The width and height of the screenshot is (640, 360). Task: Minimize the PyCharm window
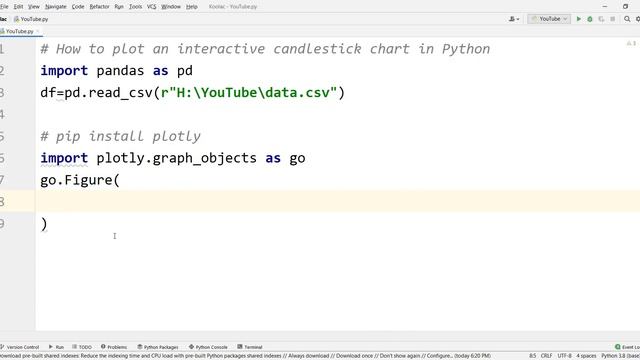[x=604, y=7]
